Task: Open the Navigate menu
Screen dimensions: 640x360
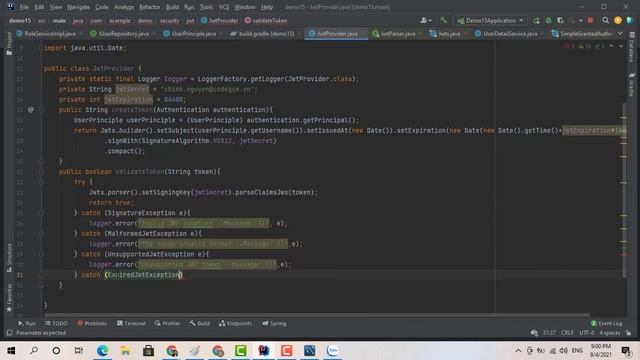Action: click(x=78, y=7)
